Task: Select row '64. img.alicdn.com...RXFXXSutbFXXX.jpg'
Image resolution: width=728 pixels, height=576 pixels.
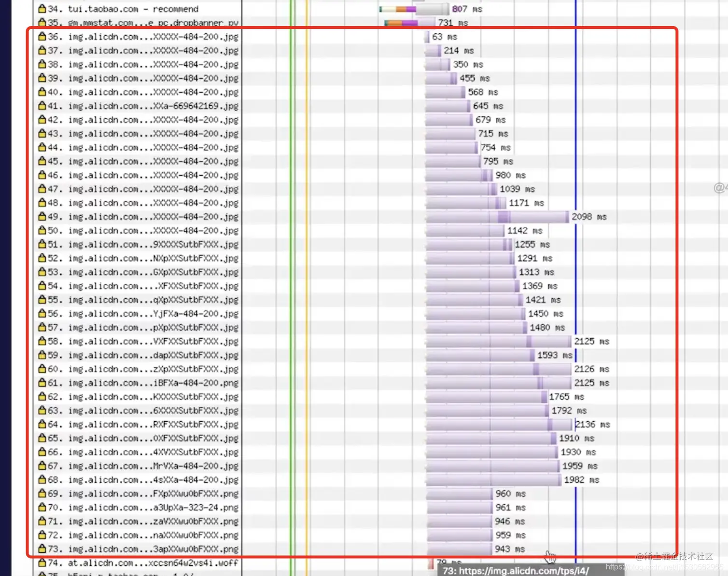Action: pos(143,425)
